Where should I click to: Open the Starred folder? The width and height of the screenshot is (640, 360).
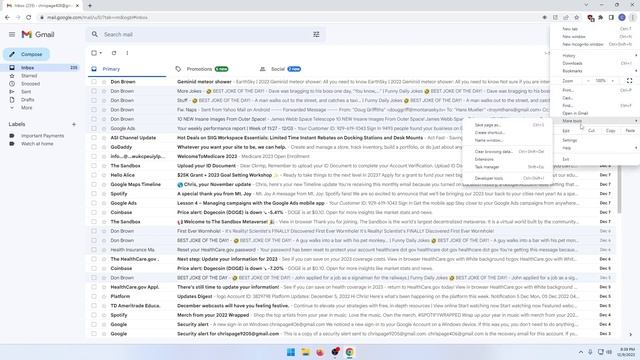(29, 76)
